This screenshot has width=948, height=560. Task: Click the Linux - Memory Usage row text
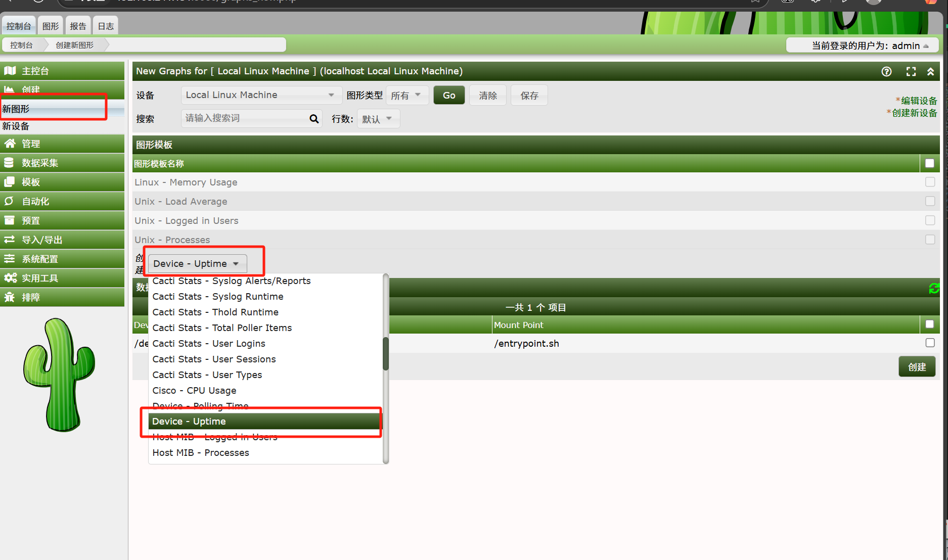(x=186, y=182)
